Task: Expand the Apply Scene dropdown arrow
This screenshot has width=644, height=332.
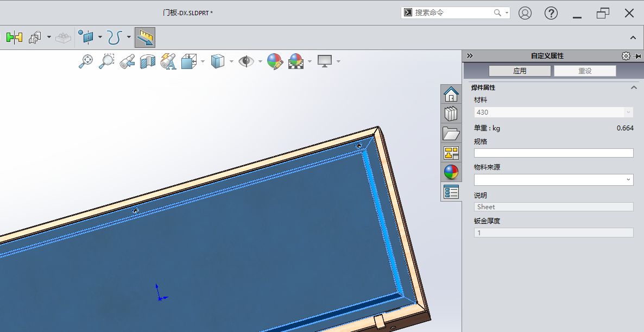Action: coord(310,61)
